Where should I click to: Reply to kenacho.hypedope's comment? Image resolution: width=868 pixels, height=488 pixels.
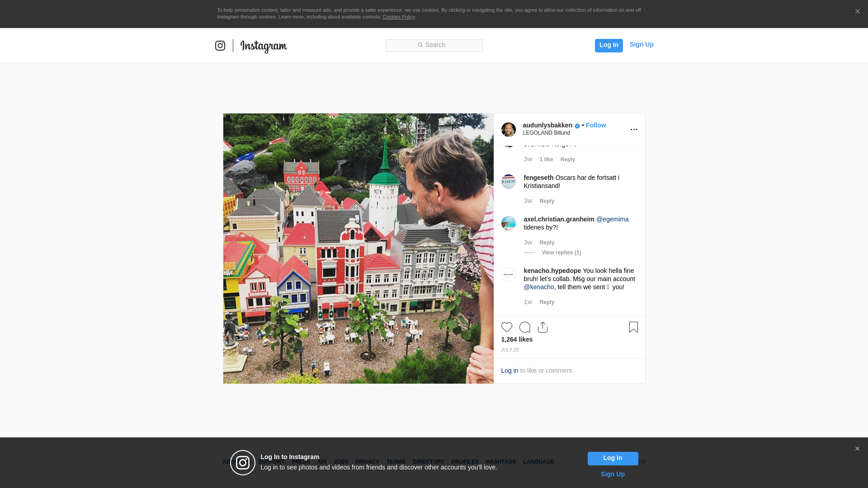pyautogui.click(x=547, y=302)
